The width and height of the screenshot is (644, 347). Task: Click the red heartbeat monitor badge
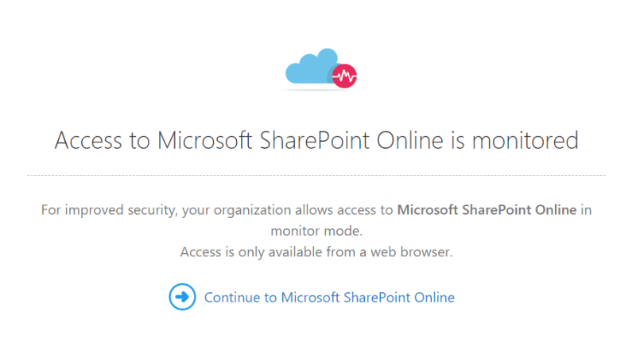coord(345,76)
